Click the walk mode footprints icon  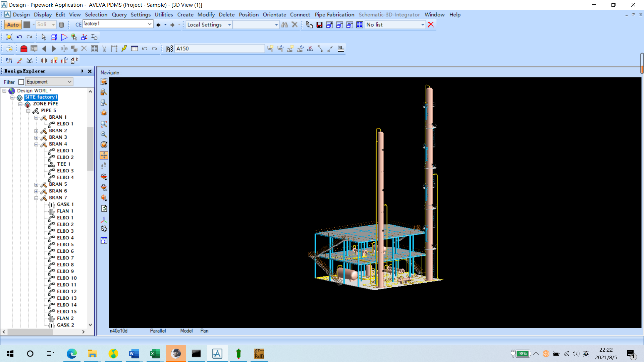point(104,166)
